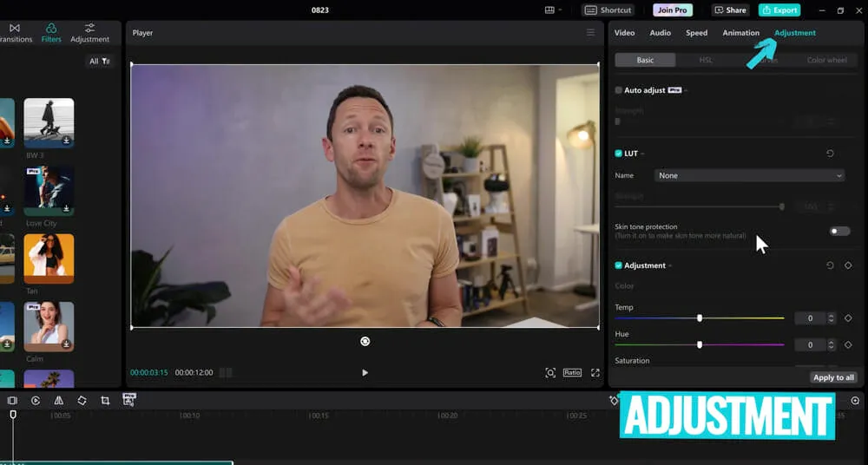Open the HSL adjustment tab
Screen dimensions: 868x465
point(706,60)
